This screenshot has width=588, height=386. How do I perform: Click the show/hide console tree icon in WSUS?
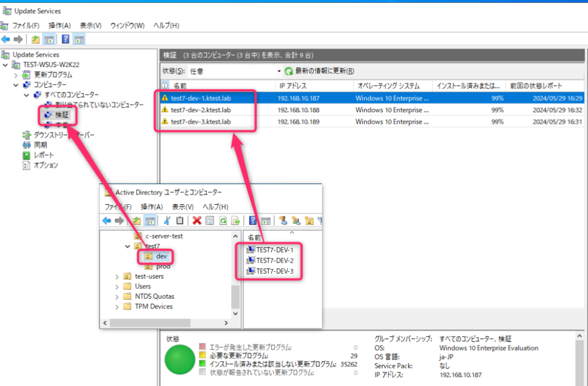[x=48, y=38]
